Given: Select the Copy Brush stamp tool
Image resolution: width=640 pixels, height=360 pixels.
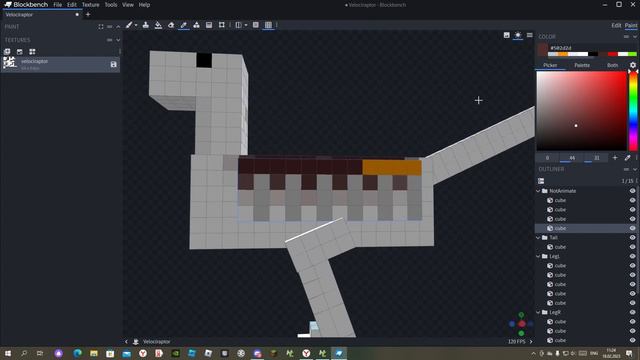Looking at the screenshot, I should pyautogui.click(x=146, y=25).
